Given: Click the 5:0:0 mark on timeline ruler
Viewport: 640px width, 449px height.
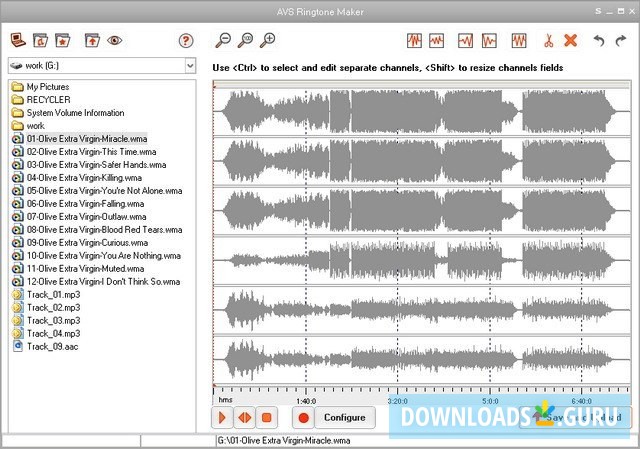Looking at the screenshot, I should 490,401.
